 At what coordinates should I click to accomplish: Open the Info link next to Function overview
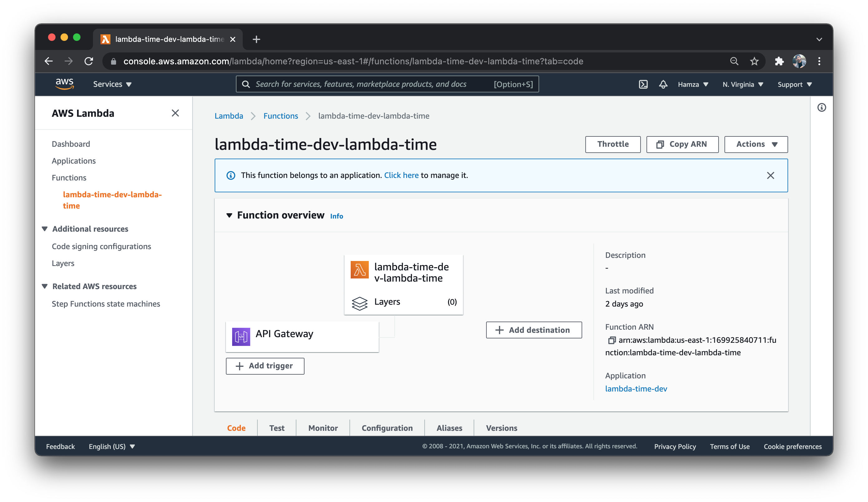click(337, 216)
